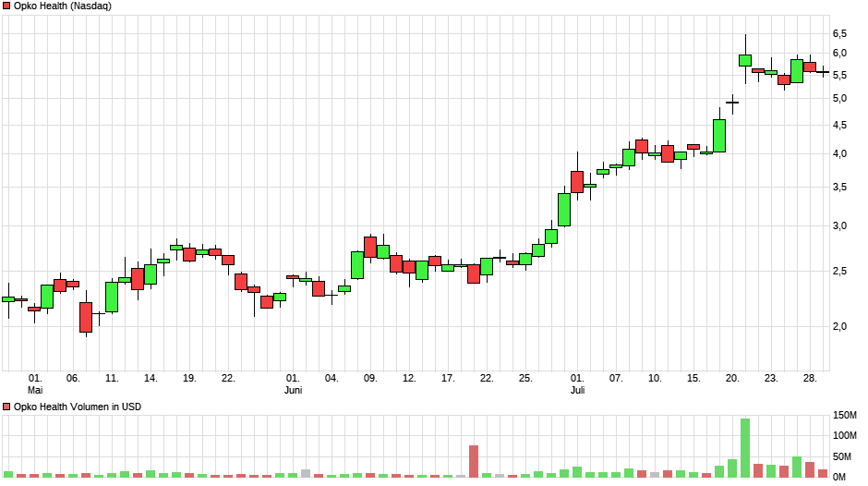Click the 28. date label on time axis
This screenshot has height=486, width=868.
pyautogui.click(x=810, y=378)
